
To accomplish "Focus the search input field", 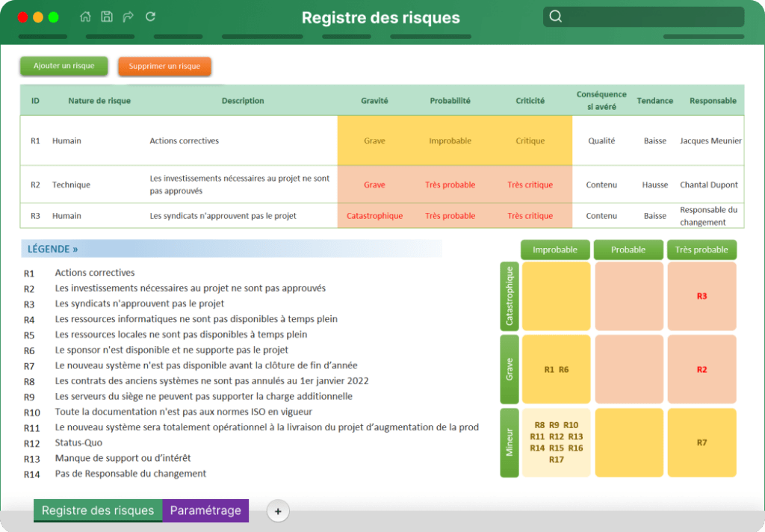I will click(x=643, y=17).
